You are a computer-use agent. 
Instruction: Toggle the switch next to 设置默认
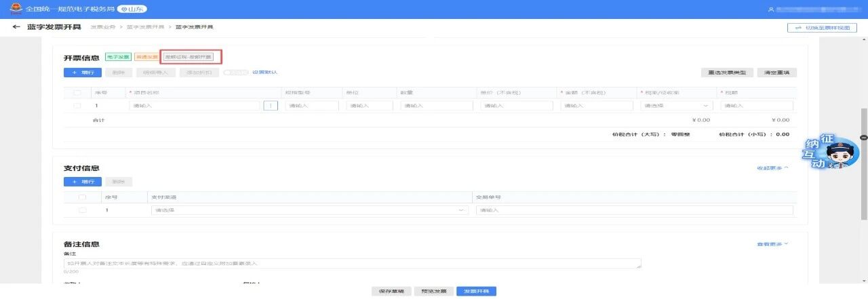(x=236, y=72)
